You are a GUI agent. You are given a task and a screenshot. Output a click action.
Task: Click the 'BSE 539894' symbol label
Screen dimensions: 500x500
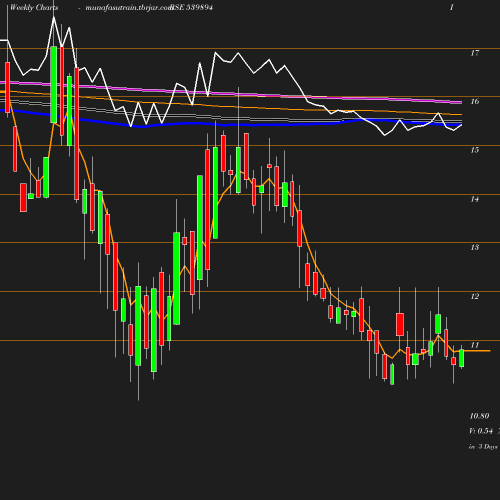[192, 7]
